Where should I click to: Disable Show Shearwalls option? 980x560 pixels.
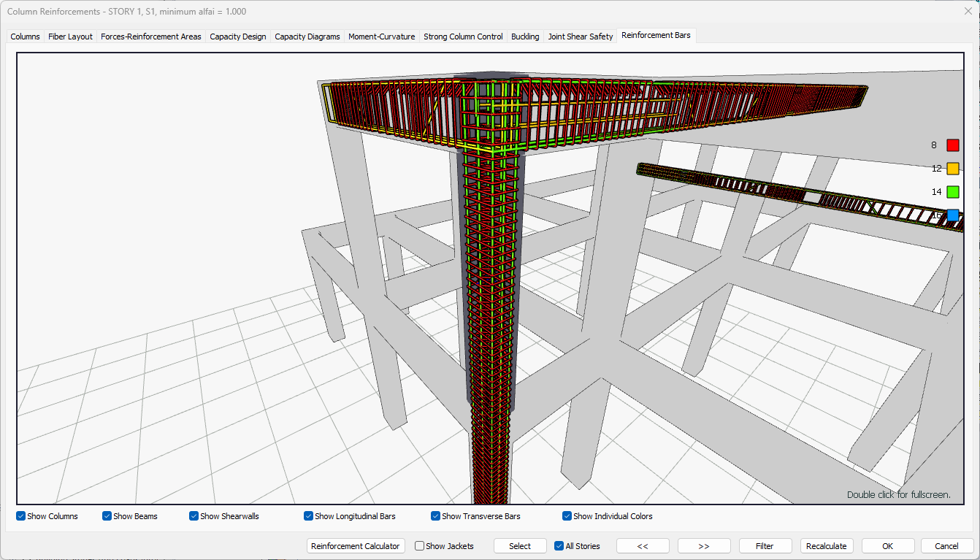(194, 516)
